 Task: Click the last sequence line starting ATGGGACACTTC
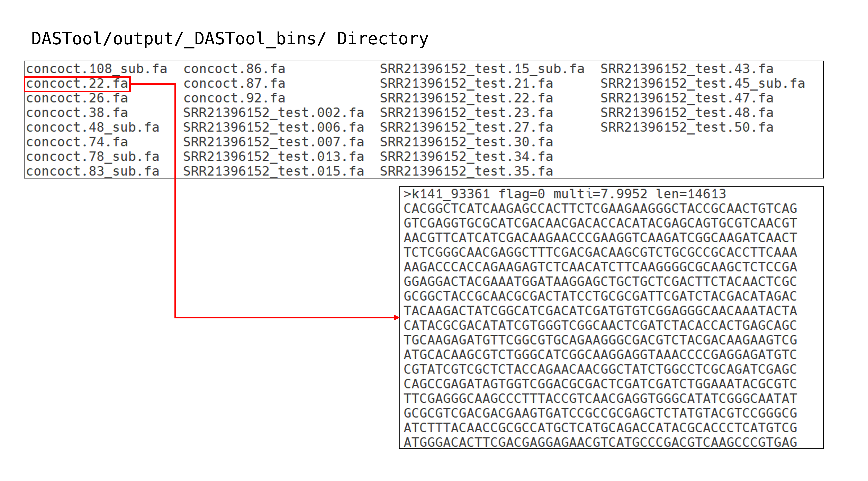click(x=600, y=442)
